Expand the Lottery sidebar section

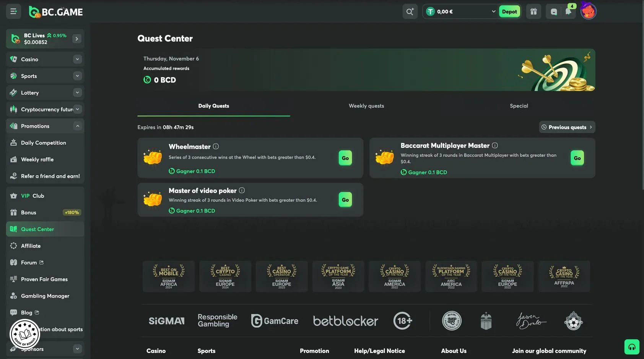[77, 92]
